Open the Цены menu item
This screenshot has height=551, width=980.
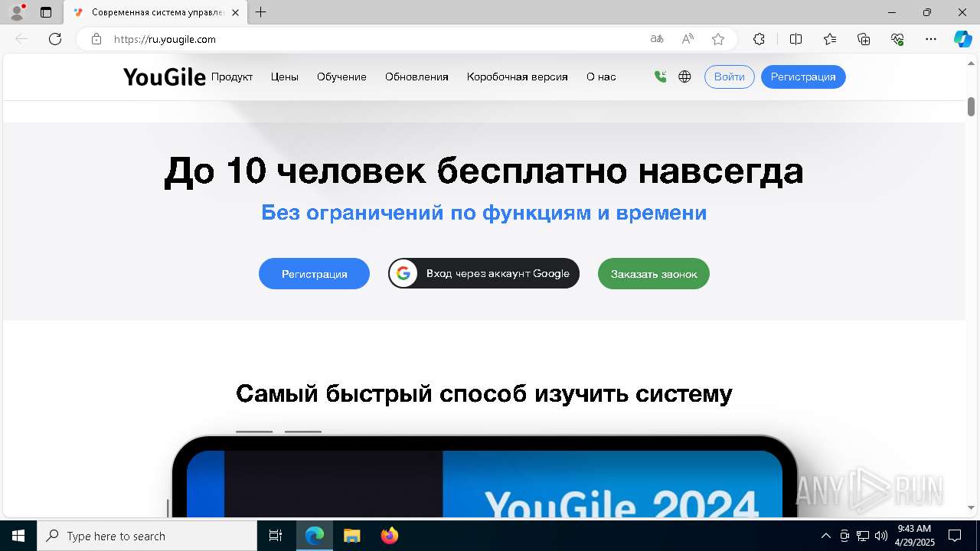285,77
